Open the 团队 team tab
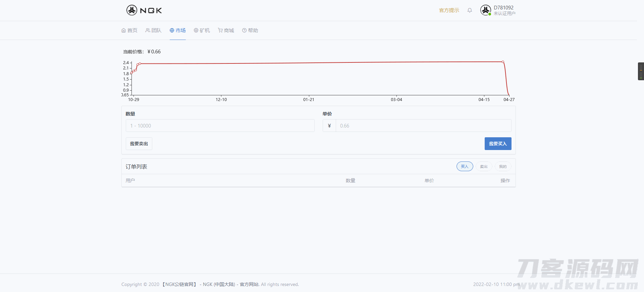The width and height of the screenshot is (644, 292). (153, 31)
